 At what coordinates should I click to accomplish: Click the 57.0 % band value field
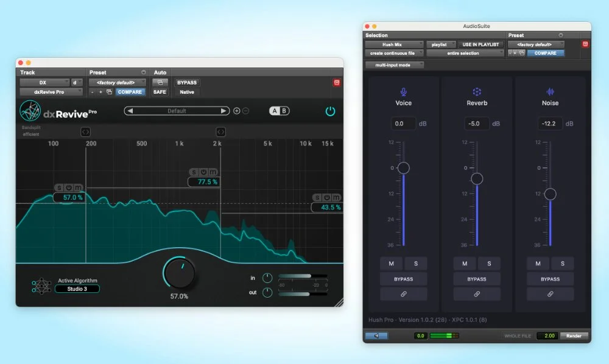(69, 198)
